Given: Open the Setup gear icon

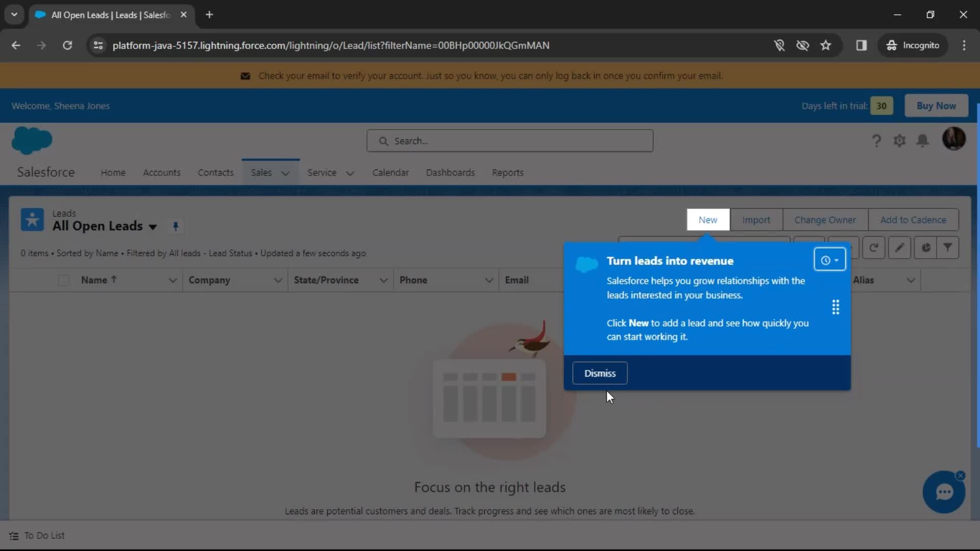Looking at the screenshot, I should 899,140.
